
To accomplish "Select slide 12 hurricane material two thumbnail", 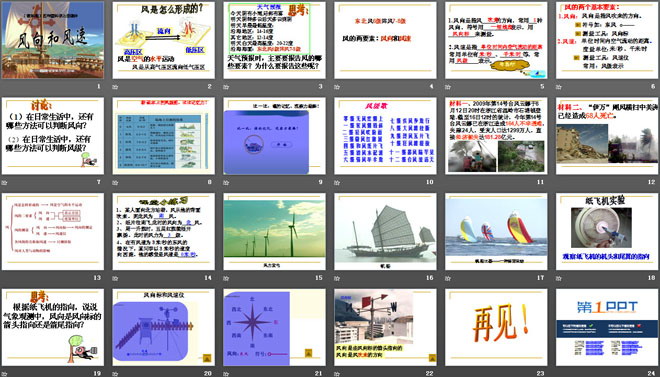I will point(607,136).
